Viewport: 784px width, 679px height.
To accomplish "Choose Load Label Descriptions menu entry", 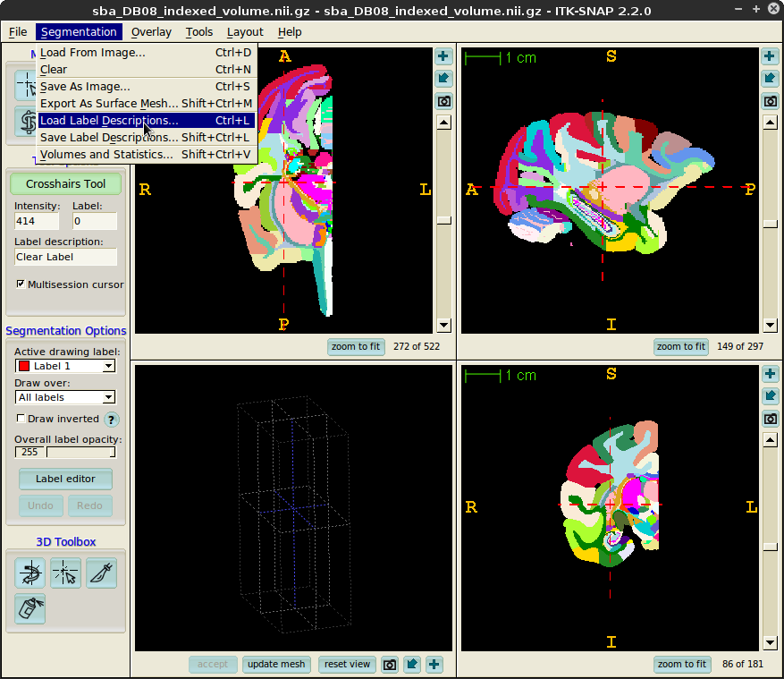I will coord(109,121).
